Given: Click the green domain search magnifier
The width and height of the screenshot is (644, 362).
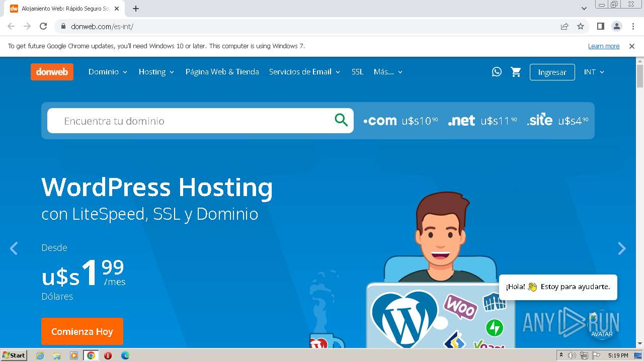Looking at the screenshot, I should [x=341, y=120].
